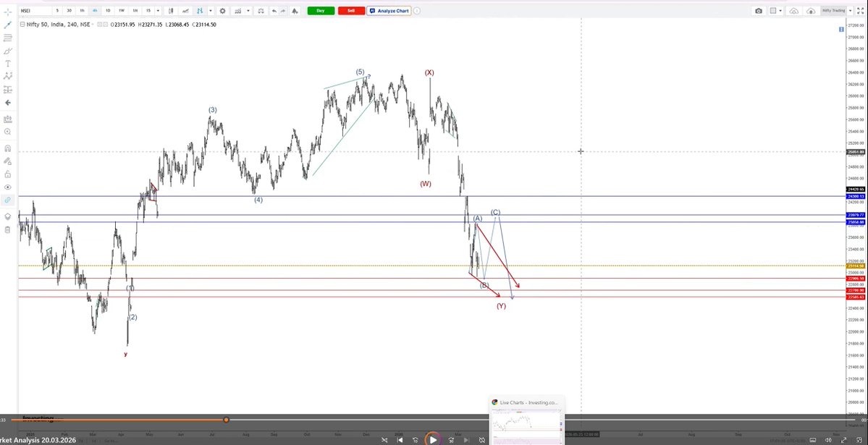Go back with the left arrow sidebar icon
The width and height of the screenshot is (868, 445).
pos(8,103)
